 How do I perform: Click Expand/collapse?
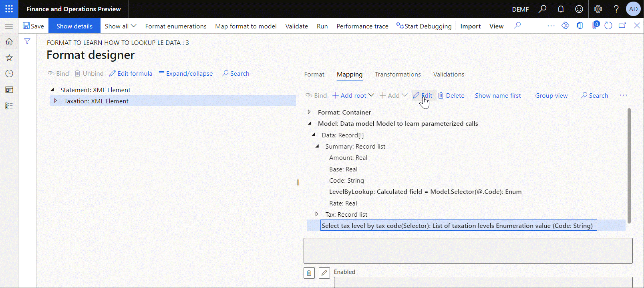tap(185, 73)
